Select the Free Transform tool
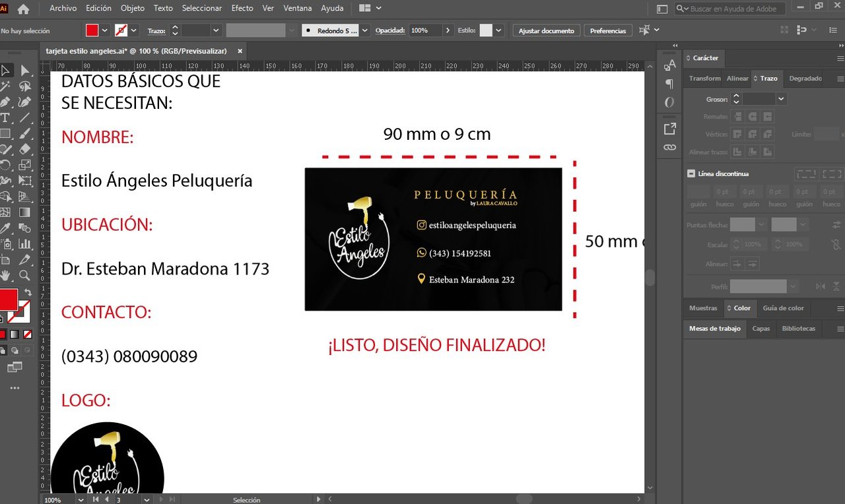 coord(24,181)
